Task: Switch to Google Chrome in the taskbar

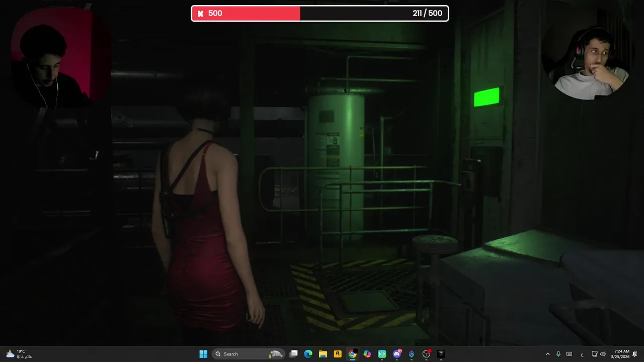Action: click(353, 354)
